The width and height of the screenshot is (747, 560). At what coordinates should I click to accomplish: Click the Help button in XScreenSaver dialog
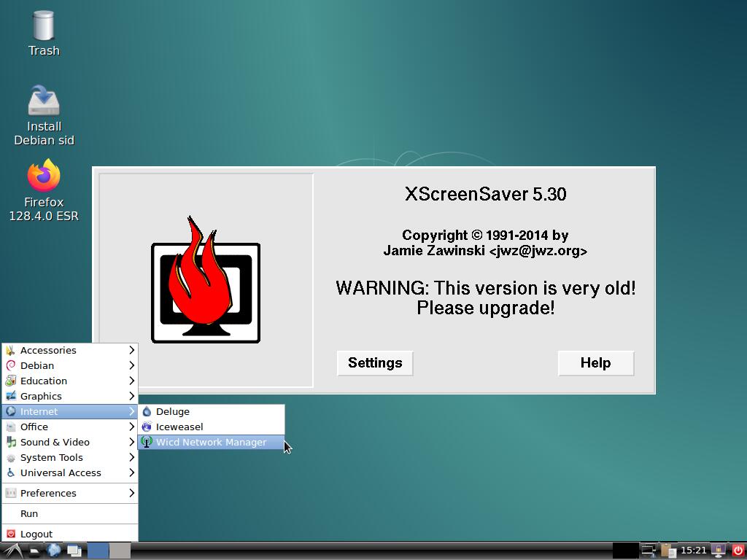(x=595, y=363)
